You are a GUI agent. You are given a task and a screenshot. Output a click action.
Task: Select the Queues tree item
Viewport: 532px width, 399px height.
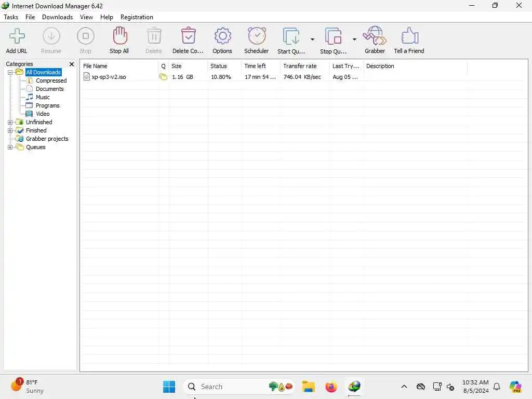[x=36, y=147]
